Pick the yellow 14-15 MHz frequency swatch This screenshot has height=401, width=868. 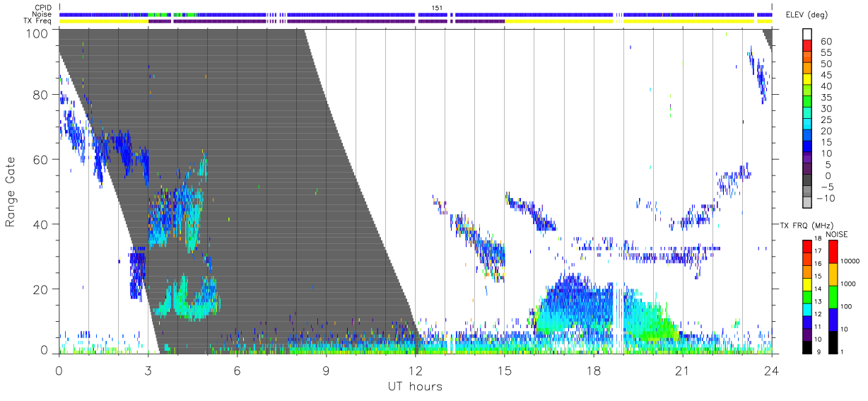(807, 284)
